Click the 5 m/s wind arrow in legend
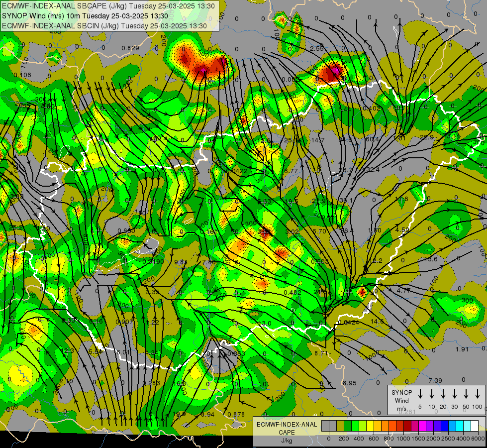This screenshot has width=487, height=448. point(420,394)
